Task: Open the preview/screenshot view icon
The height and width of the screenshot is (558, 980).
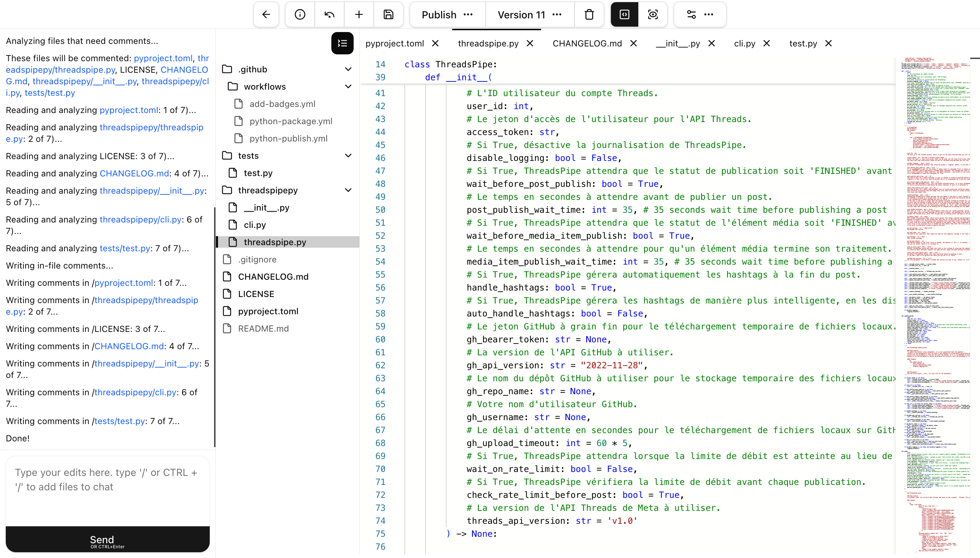Action: point(653,14)
